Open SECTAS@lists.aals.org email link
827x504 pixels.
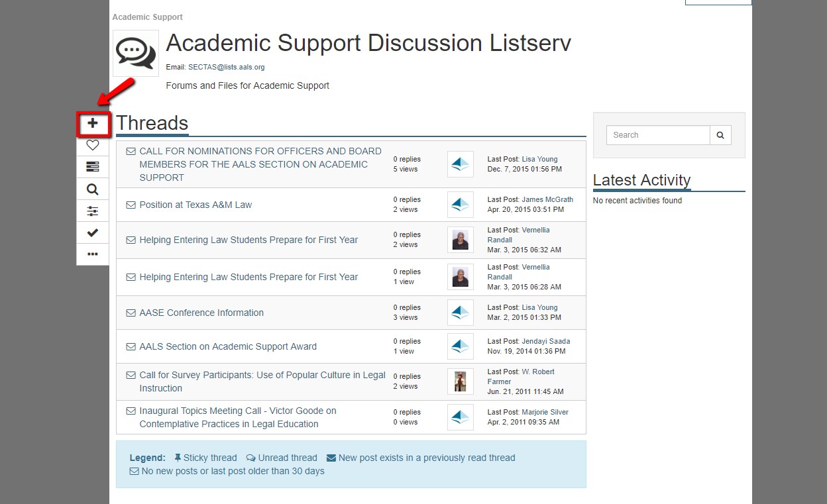pos(226,67)
